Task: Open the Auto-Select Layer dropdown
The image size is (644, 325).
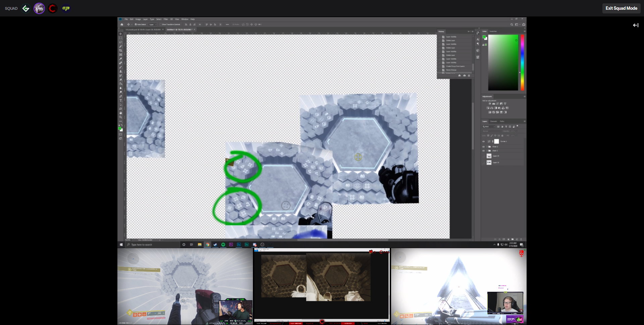Action: click(153, 25)
